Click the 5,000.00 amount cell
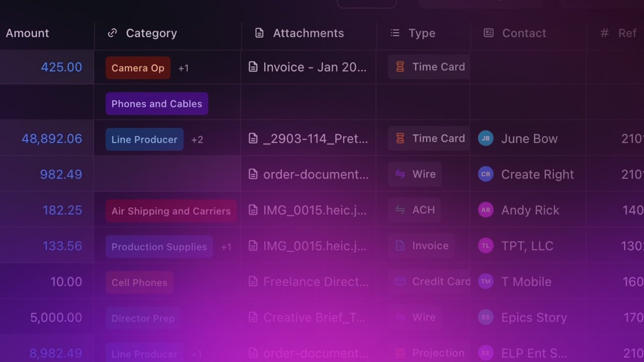Viewport: 644px width, 362px height. 56,317
